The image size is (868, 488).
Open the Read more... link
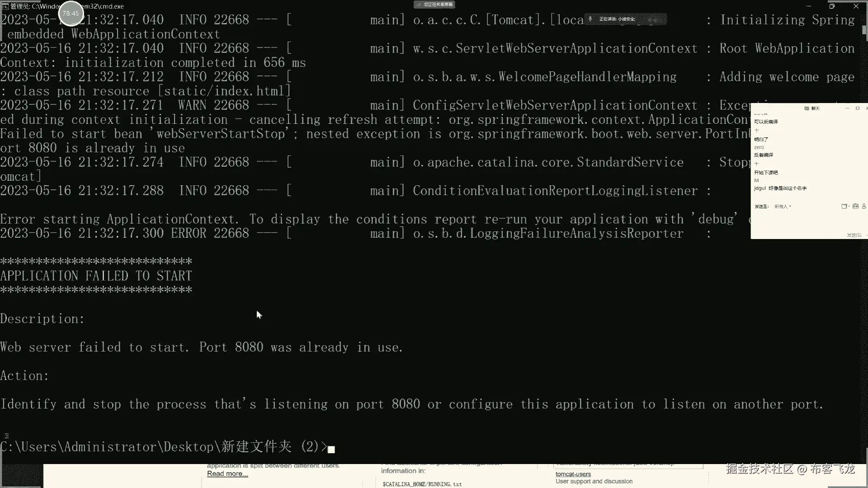coord(227,474)
